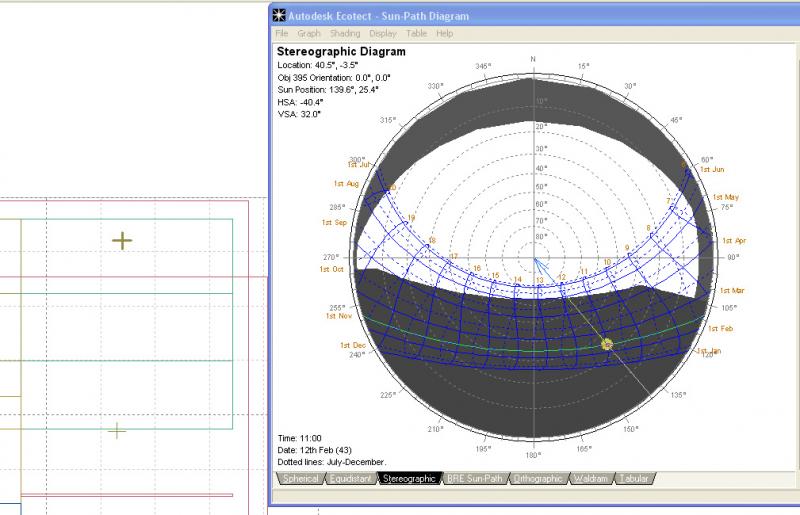Switch to the BRE Sun-Path tab
Screen dimensions: 800x515
click(474, 478)
